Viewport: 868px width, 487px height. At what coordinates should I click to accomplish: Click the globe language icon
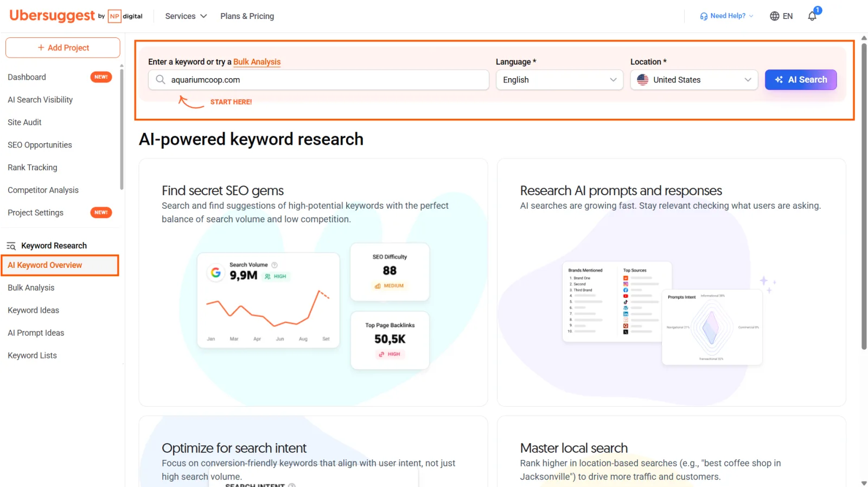775,16
